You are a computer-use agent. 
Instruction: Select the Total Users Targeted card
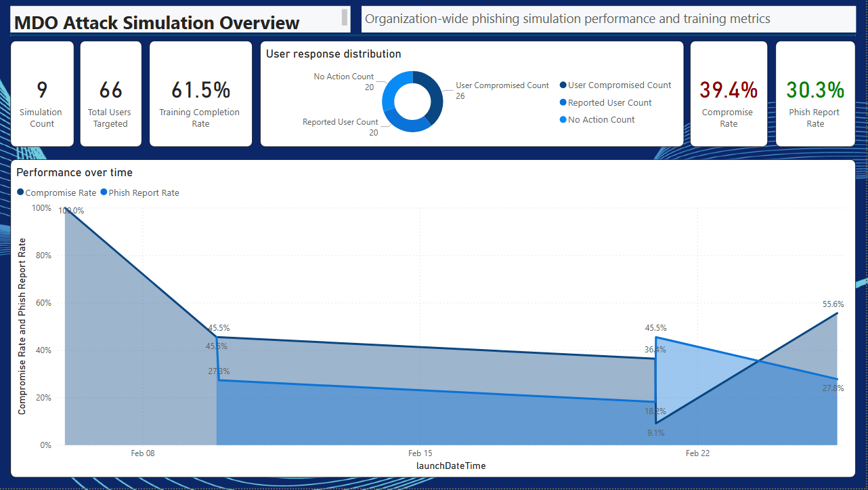click(x=110, y=93)
